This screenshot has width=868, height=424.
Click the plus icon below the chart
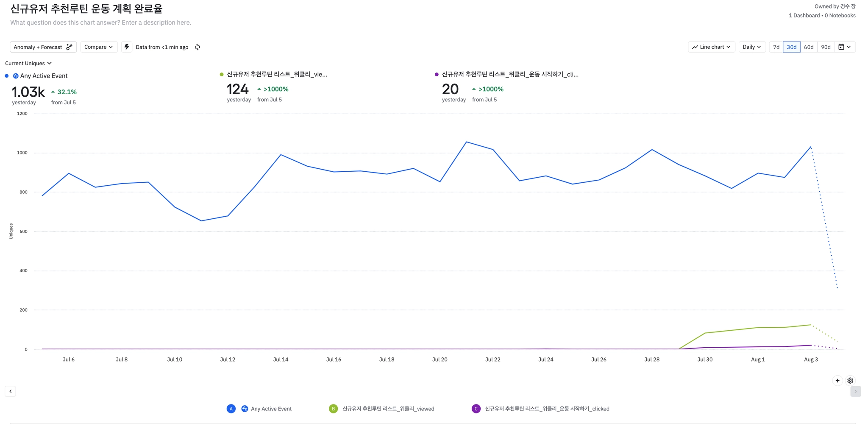[x=837, y=381]
